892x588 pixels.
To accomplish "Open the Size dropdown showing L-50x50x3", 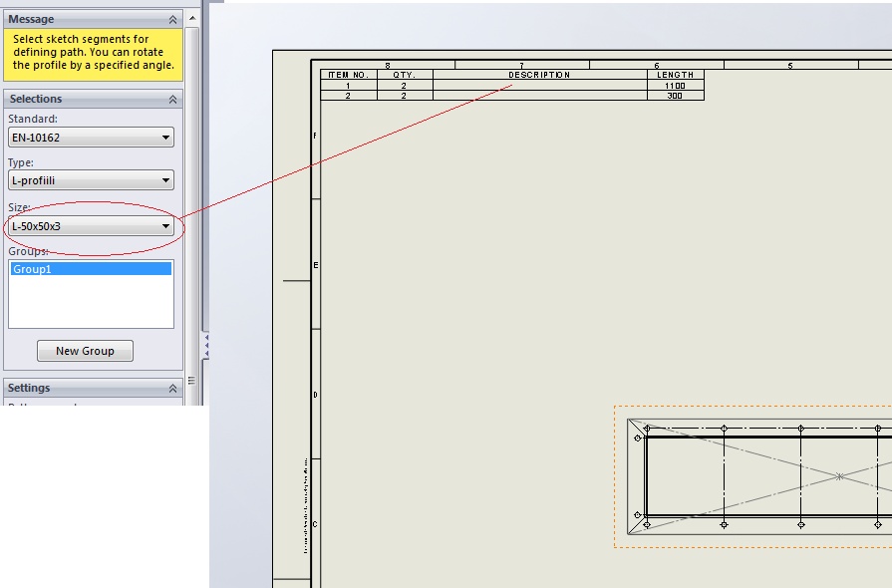I will click(91, 226).
